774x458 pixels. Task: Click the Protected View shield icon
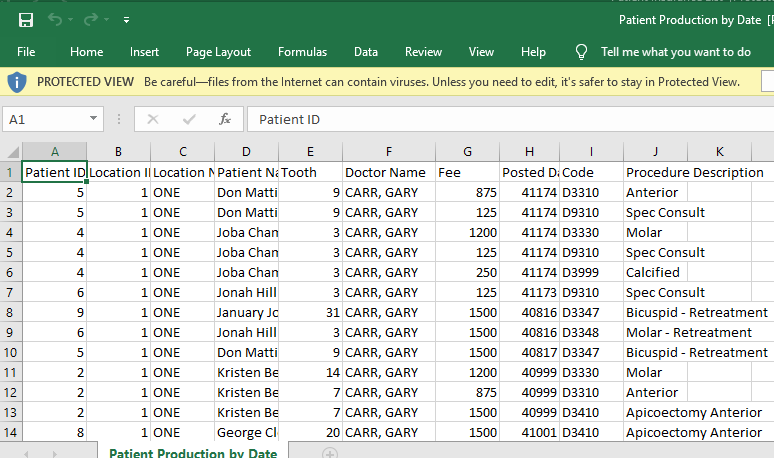point(16,81)
